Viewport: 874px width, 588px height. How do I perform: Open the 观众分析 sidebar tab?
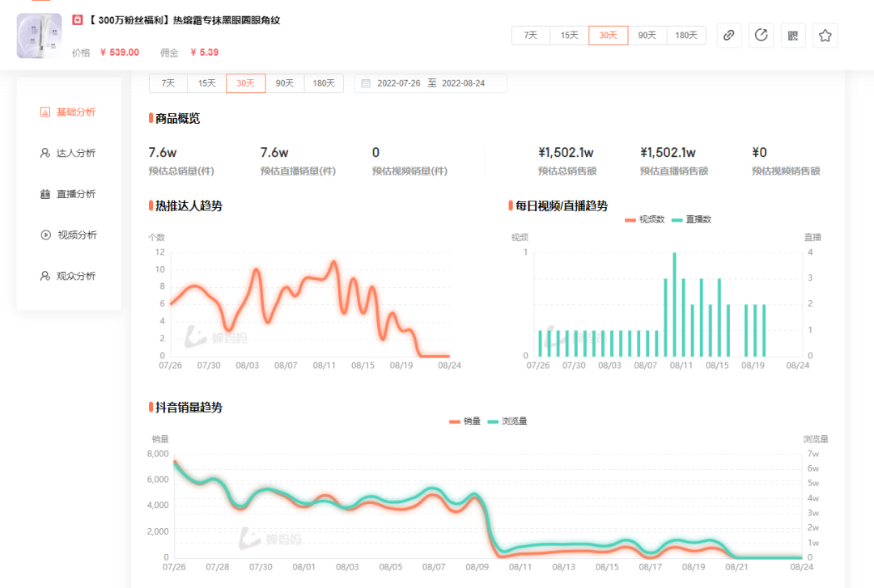click(76, 276)
